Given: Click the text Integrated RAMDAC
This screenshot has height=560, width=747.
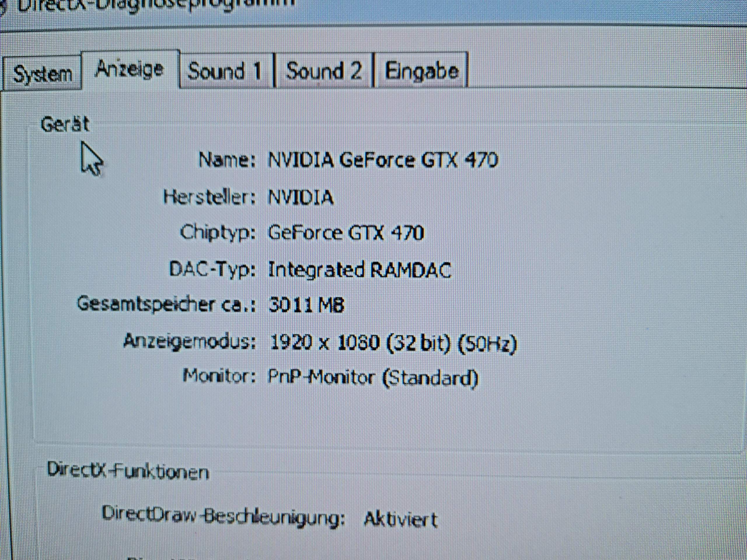Looking at the screenshot, I should [360, 270].
